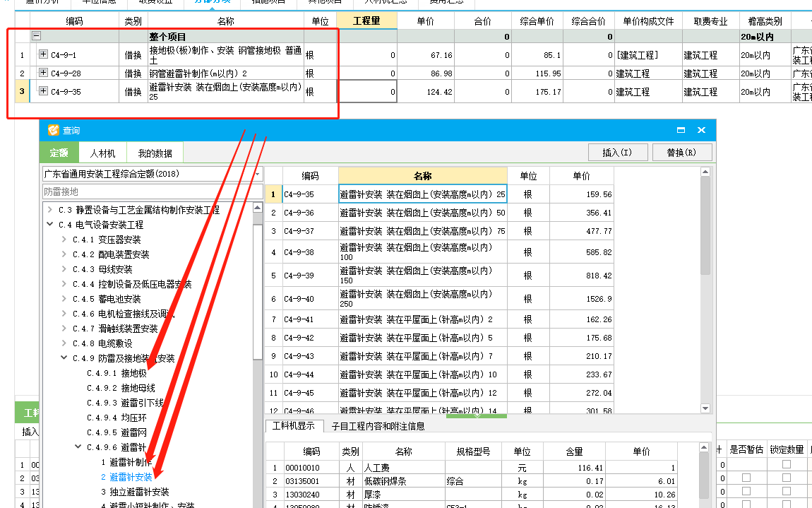This screenshot has width=812, height=508.
Task: Click the 查询 dialog app icon
Action: pyautogui.click(x=53, y=130)
